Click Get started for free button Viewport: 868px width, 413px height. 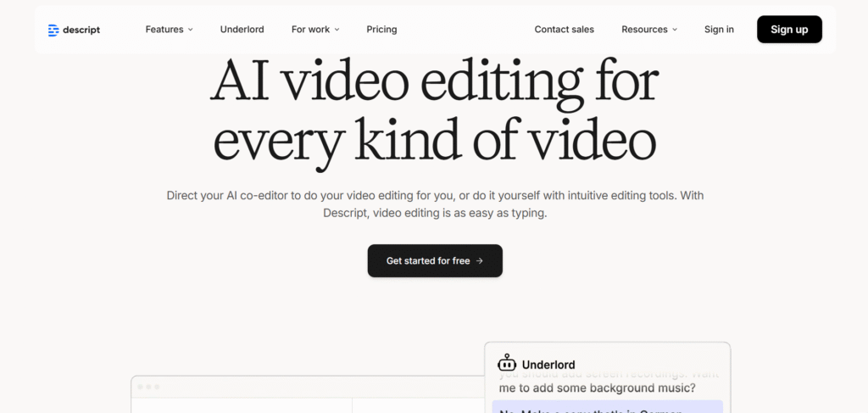434,261
